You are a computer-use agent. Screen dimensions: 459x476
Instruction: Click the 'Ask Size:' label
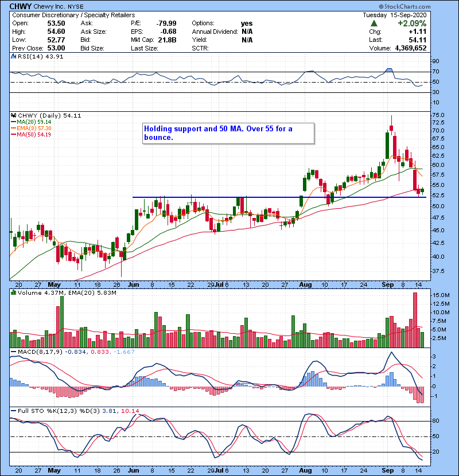point(94,32)
